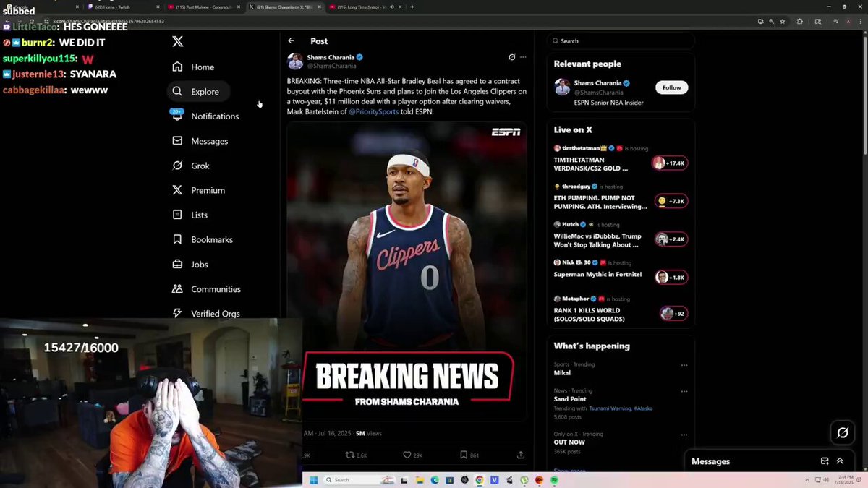Follow Shams Charania
This screenshot has width=868, height=488.
(671, 87)
